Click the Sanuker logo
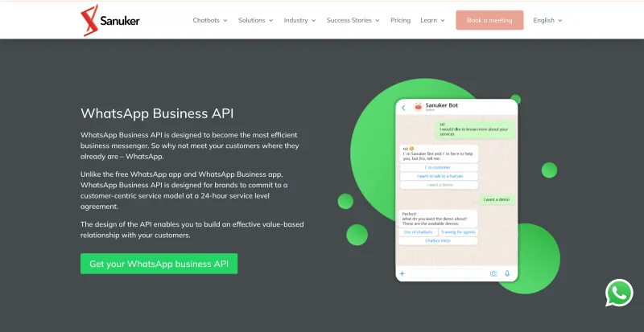The height and width of the screenshot is (332, 644). [110, 20]
